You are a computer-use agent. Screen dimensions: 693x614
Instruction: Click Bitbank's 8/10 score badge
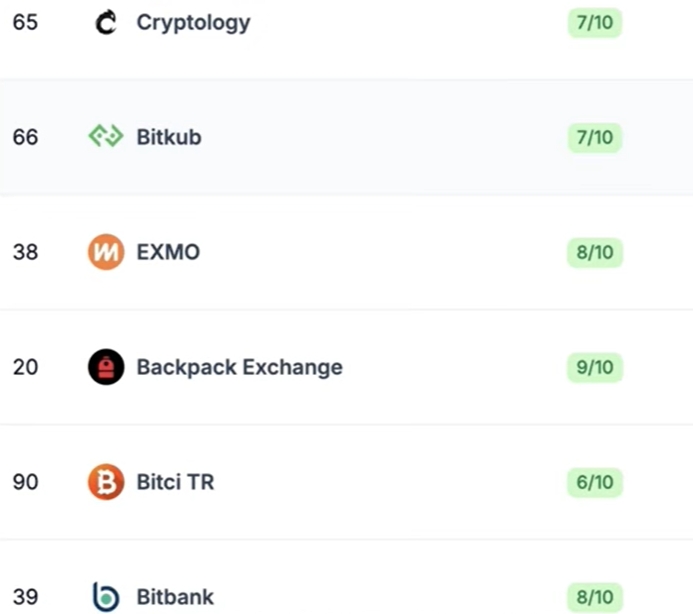pos(595,597)
